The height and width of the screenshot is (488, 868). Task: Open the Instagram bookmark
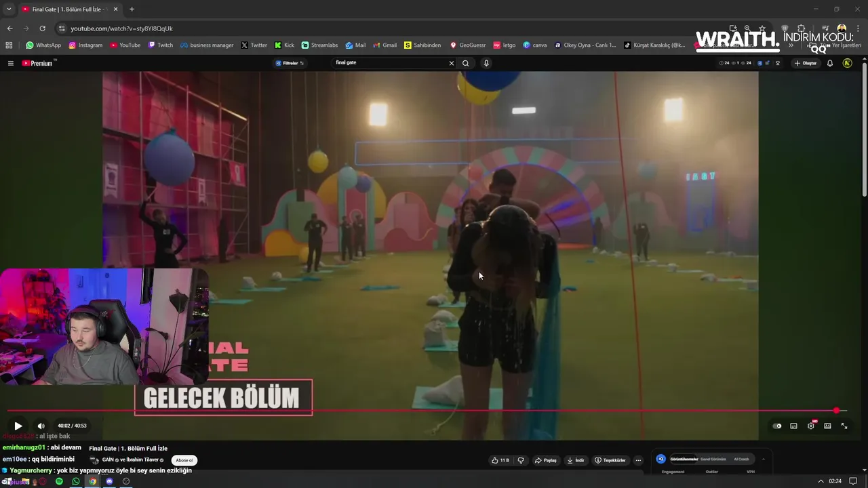85,45
